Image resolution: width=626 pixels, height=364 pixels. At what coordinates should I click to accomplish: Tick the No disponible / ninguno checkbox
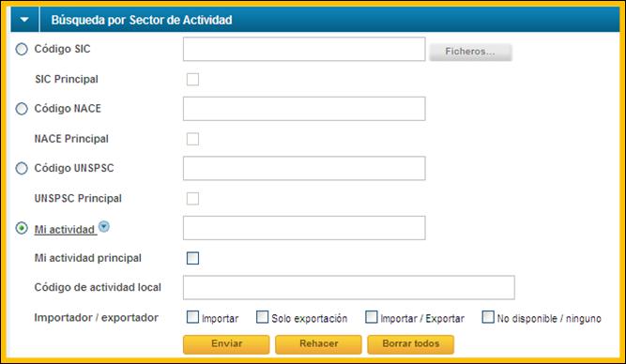coord(488,317)
